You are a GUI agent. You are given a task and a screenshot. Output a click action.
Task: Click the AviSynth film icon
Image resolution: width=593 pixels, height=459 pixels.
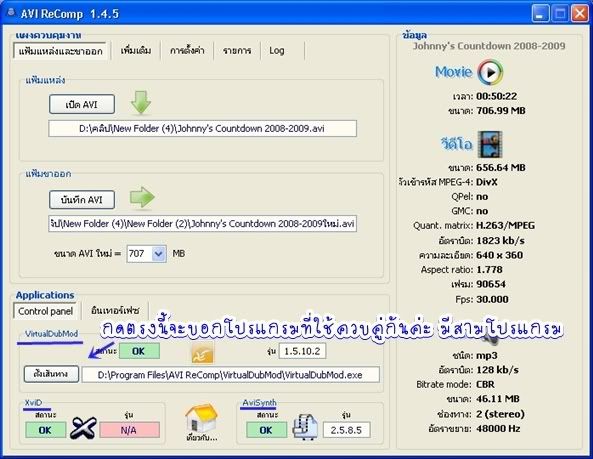(x=306, y=427)
